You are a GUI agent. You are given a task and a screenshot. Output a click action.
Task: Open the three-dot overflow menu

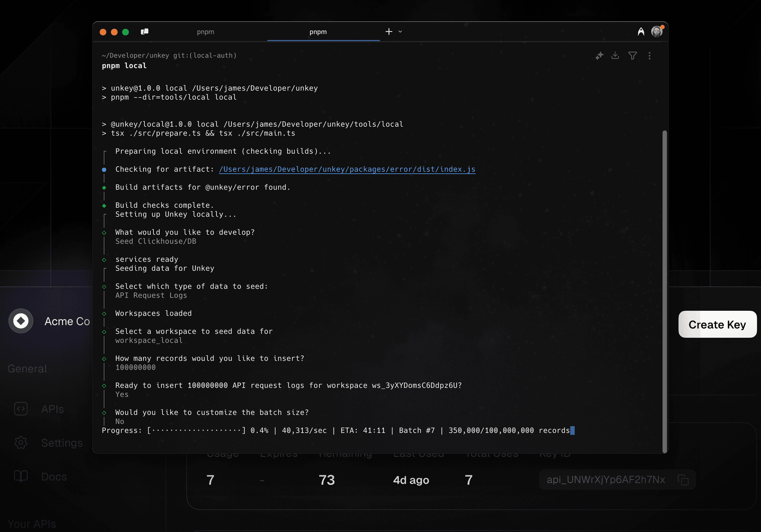(650, 56)
